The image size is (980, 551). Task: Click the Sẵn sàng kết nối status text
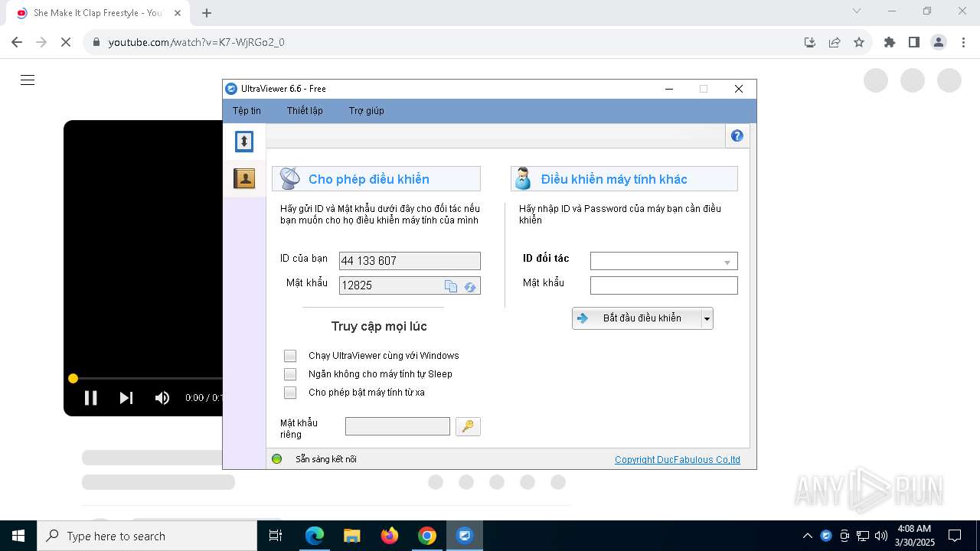(326, 459)
